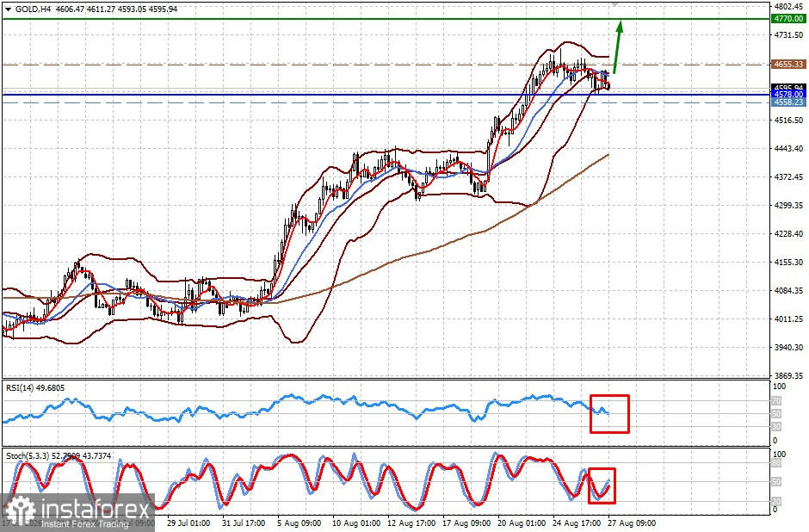Click the 4011.25 price on the scale
Viewport: 809px width, 532px height.
(x=789, y=319)
